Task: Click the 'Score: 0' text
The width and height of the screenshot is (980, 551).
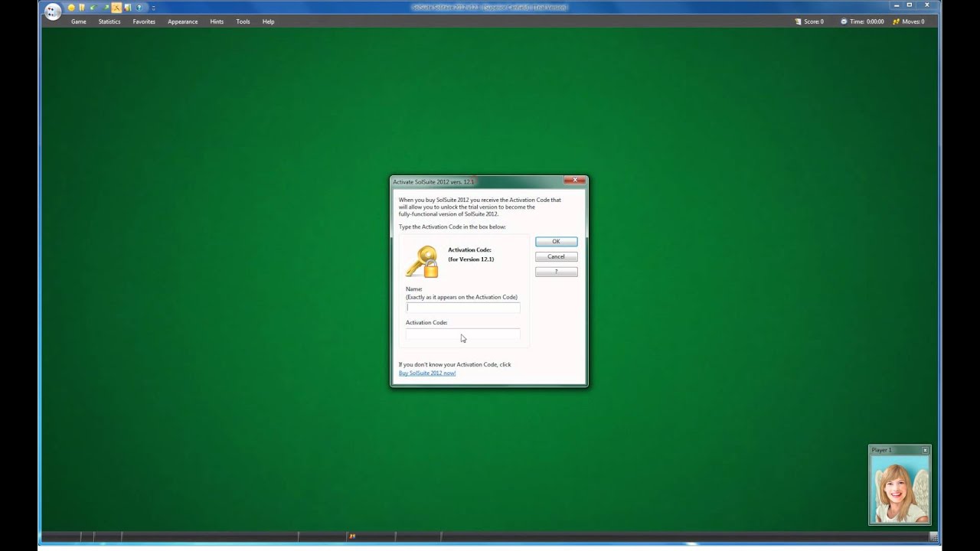Action: pos(814,21)
